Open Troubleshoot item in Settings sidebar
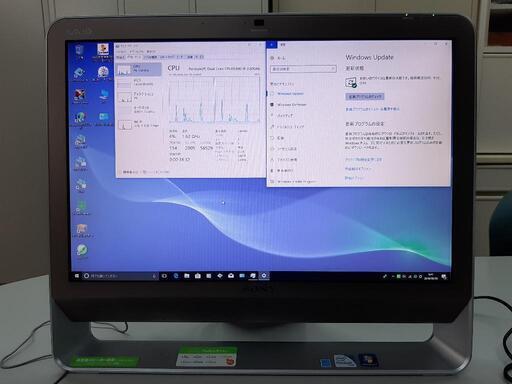Screen dimensions: 512x384 287,127
